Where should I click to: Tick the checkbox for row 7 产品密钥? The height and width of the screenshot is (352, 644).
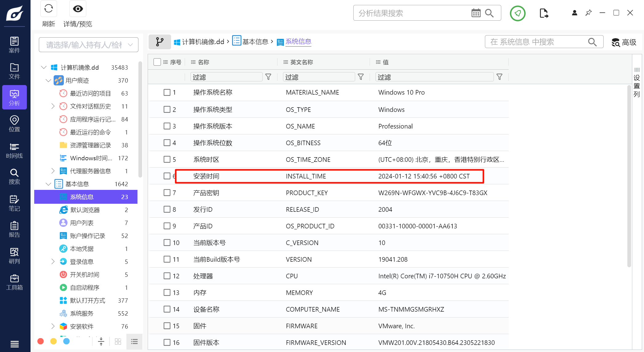pos(167,193)
